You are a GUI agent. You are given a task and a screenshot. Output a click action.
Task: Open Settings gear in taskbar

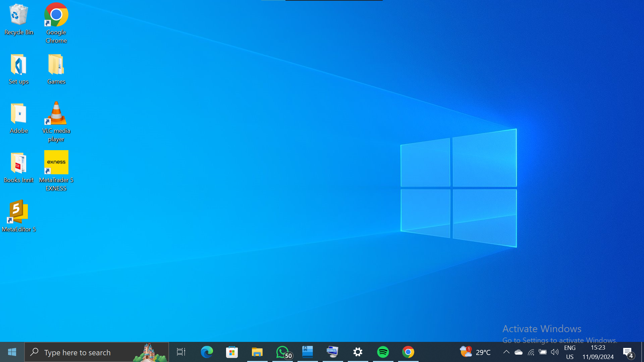point(358,352)
